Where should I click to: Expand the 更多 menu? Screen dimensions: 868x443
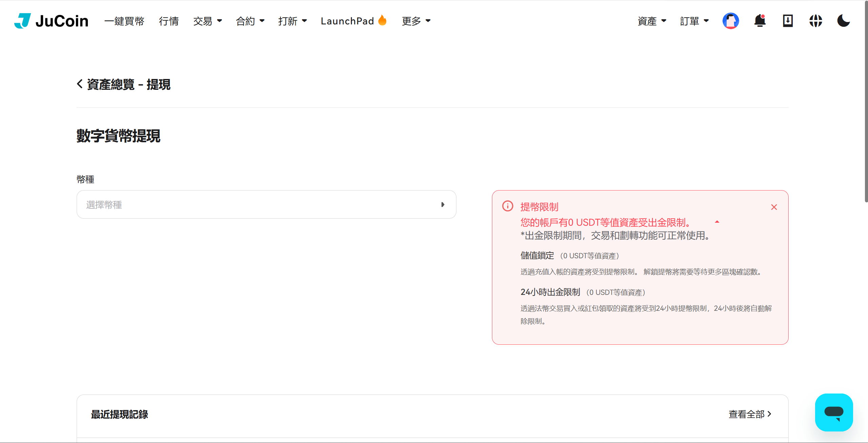416,21
